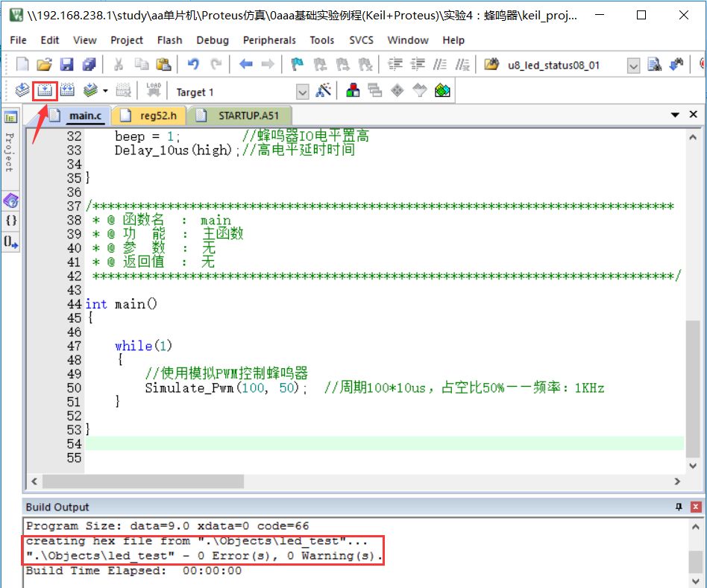Click horizontal scrollbar left arrow
Image resolution: width=707 pixels, height=588 pixels.
click(34, 481)
